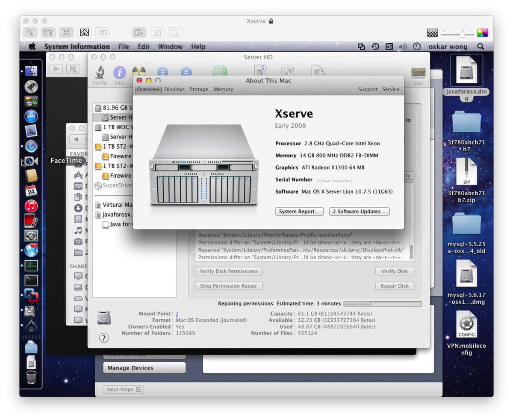Click low quality checkerboard icon
This screenshot has height=420, width=513.
coord(432,33)
